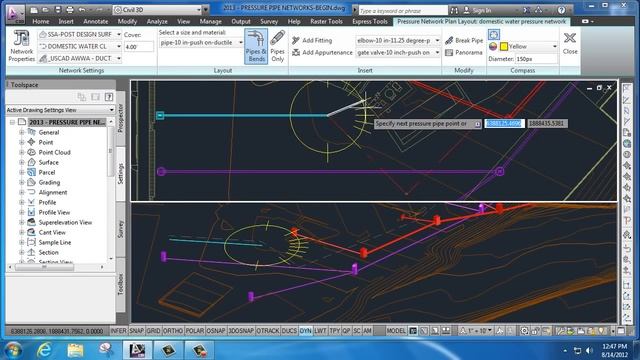Switch to the Prospector toolspace tab
This screenshot has height=360, width=640.
(120, 118)
